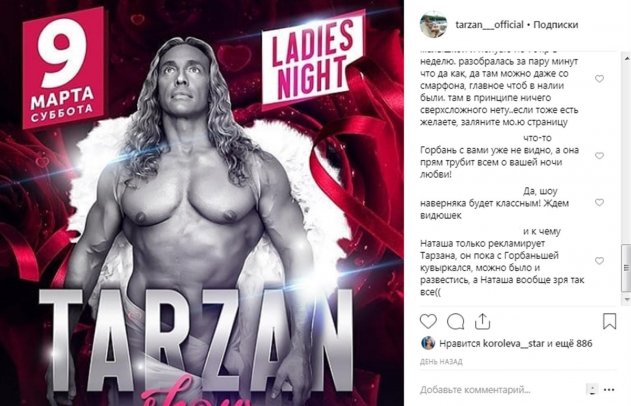Focus the Добавьте комментарий input field
This screenshot has height=406, width=631.
click(501, 390)
